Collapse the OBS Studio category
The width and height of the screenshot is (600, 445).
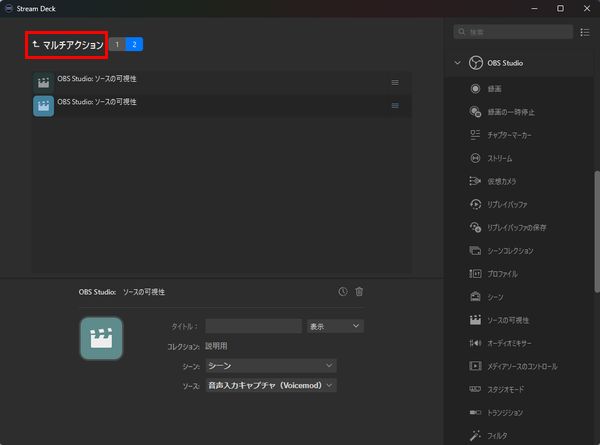(458, 63)
